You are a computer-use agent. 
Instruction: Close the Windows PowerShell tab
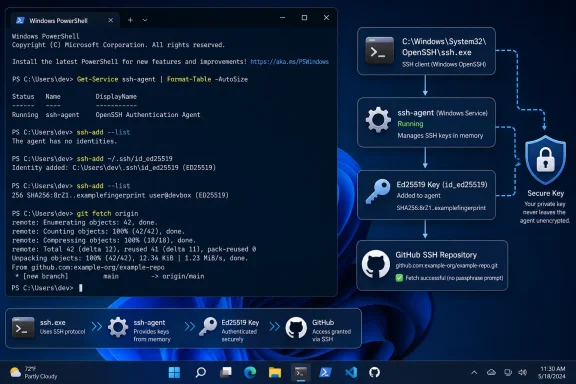[x=111, y=20]
